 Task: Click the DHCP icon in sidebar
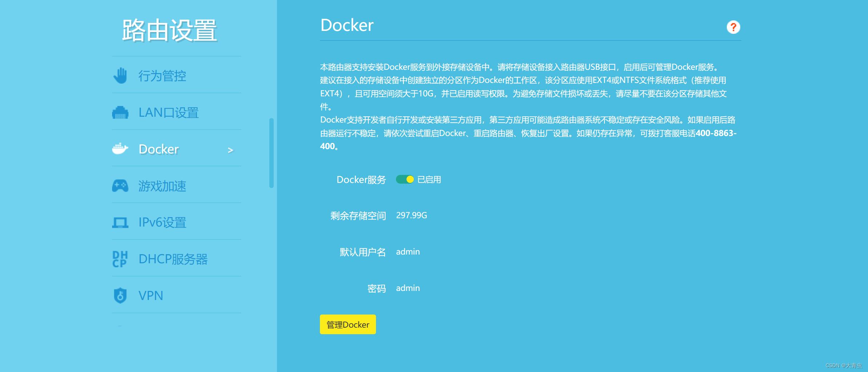[120, 259]
